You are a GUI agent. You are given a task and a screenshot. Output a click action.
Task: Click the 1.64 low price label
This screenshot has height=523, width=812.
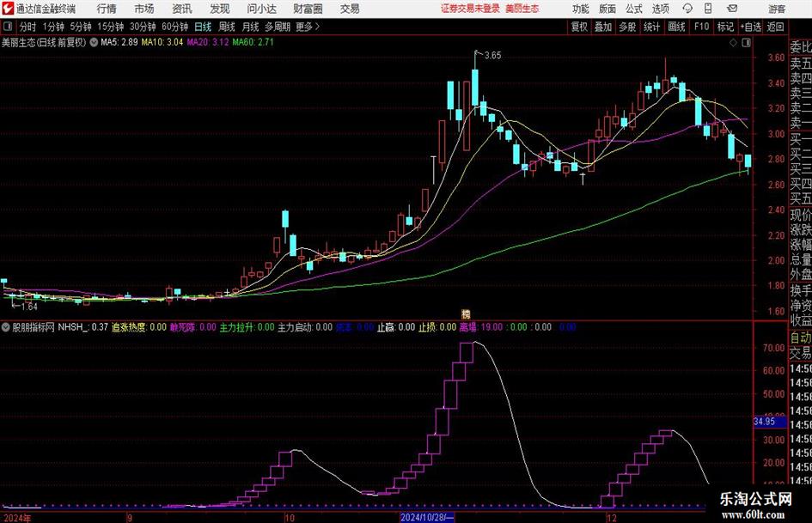point(29,307)
